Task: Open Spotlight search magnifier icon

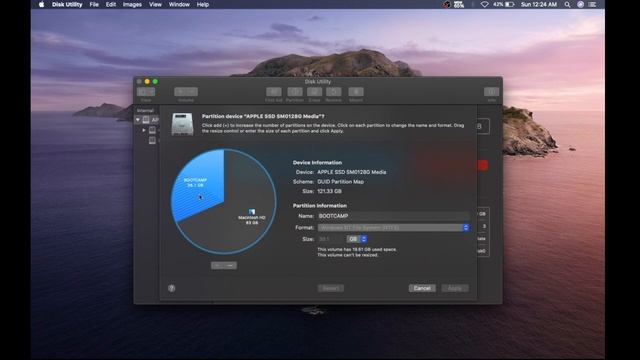Action: [x=567, y=4]
